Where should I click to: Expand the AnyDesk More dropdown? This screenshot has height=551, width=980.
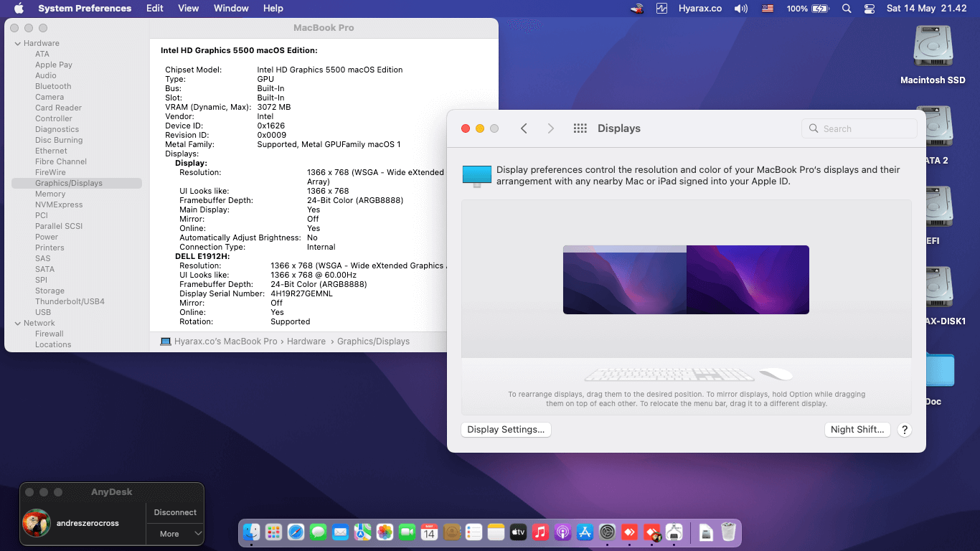[x=176, y=534]
